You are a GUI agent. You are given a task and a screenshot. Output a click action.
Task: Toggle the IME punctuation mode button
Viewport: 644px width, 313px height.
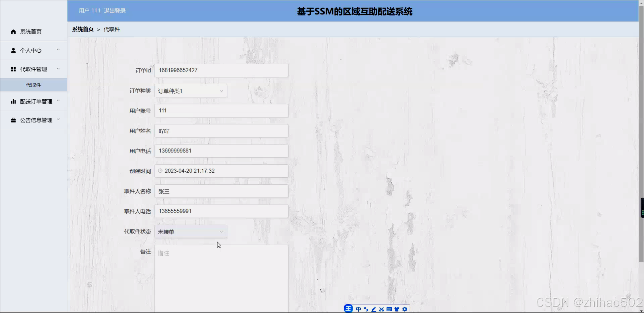point(366,309)
